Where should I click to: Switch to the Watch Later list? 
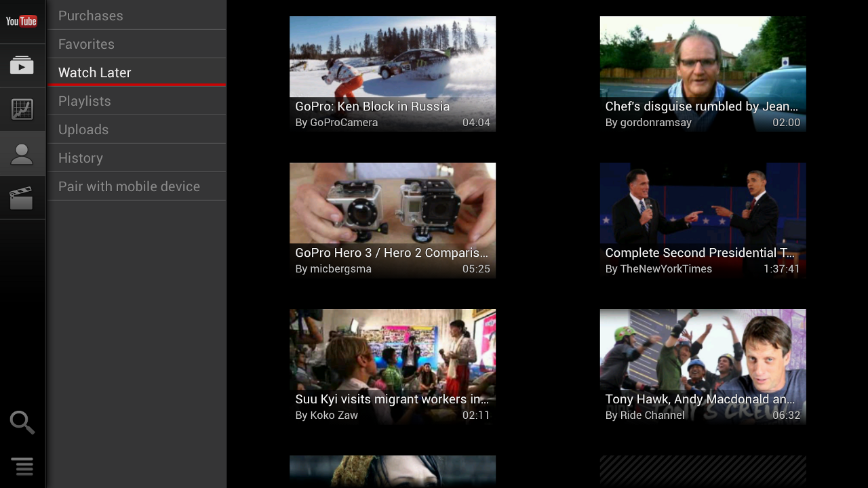[x=136, y=73]
